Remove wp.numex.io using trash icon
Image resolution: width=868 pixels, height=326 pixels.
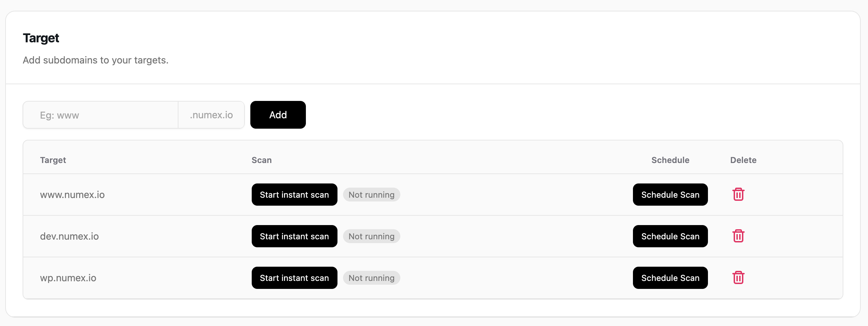pos(738,278)
